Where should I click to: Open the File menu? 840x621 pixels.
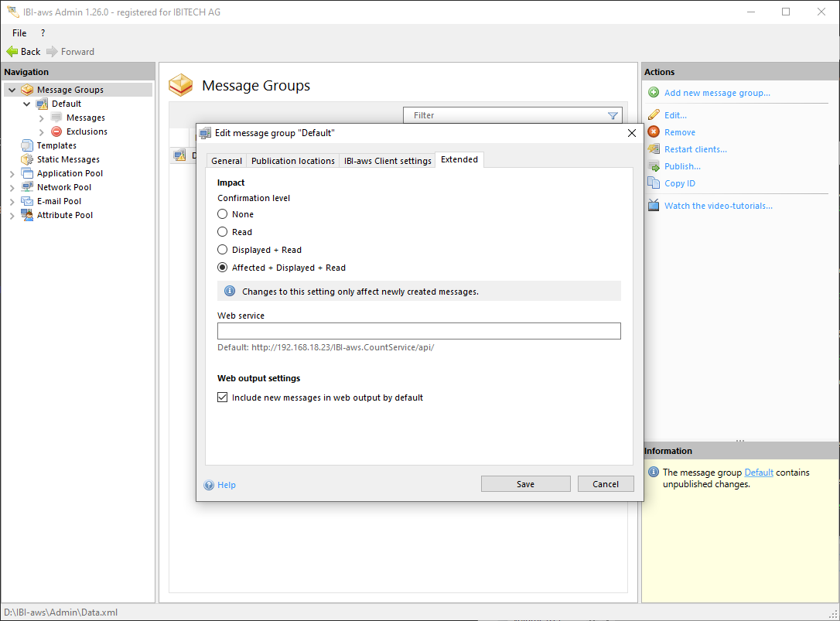19,33
